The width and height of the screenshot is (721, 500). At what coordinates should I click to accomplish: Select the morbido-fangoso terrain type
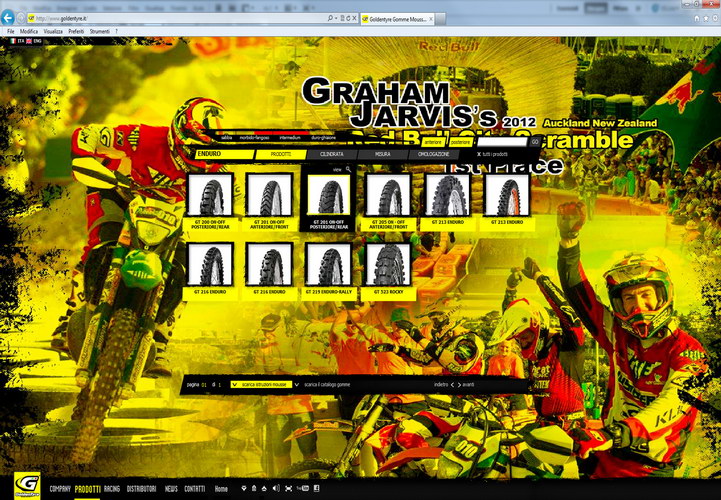(254, 138)
